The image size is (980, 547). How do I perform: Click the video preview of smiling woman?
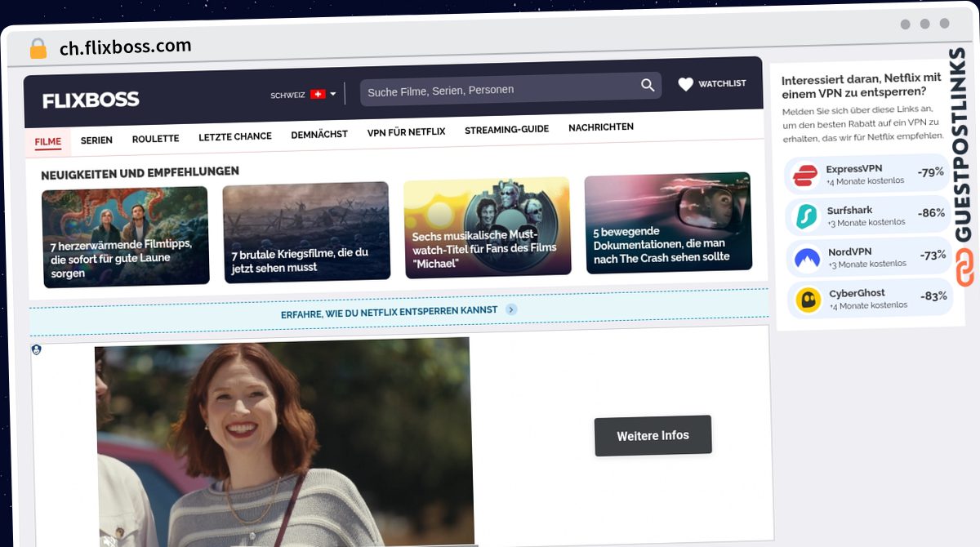[283, 442]
